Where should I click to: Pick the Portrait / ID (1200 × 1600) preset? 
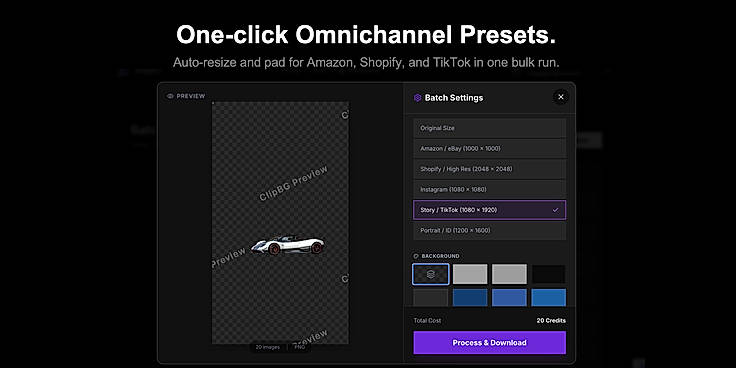pyautogui.click(x=489, y=230)
